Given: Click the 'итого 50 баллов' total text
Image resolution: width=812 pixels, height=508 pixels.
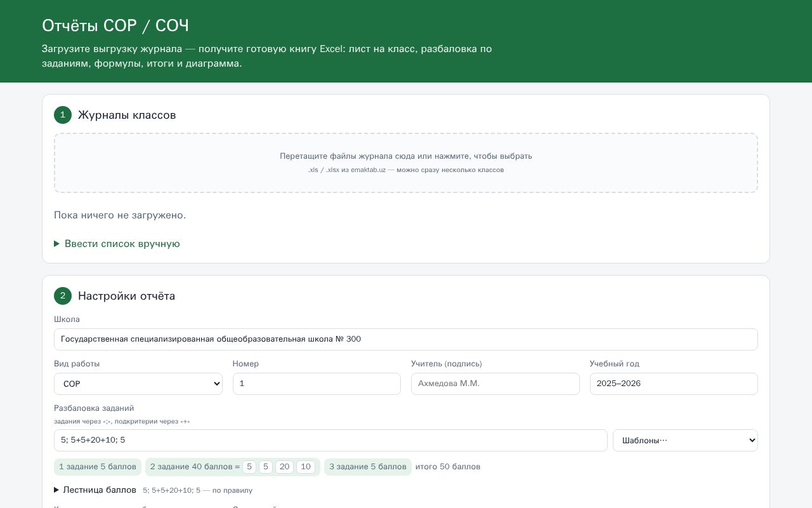Looking at the screenshot, I should 448,467.
